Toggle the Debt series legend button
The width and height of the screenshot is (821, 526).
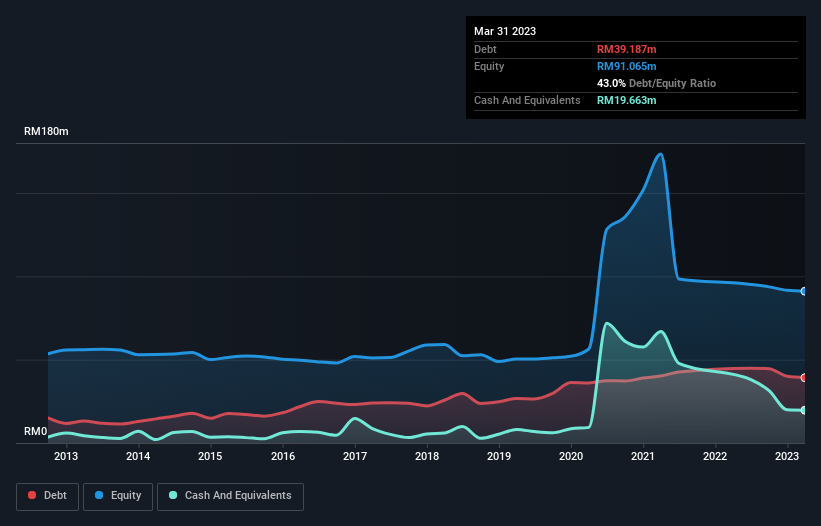tap(48, 496)
